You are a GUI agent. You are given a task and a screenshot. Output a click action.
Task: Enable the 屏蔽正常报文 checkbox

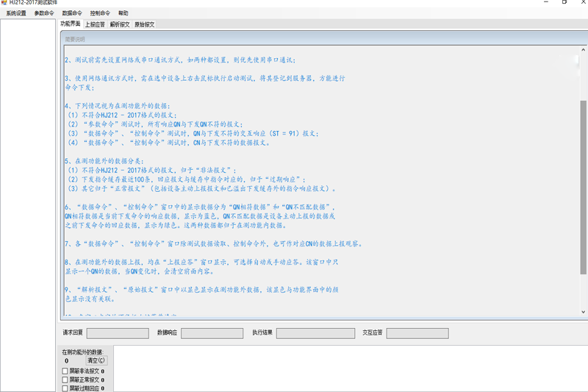coord(65,379)
